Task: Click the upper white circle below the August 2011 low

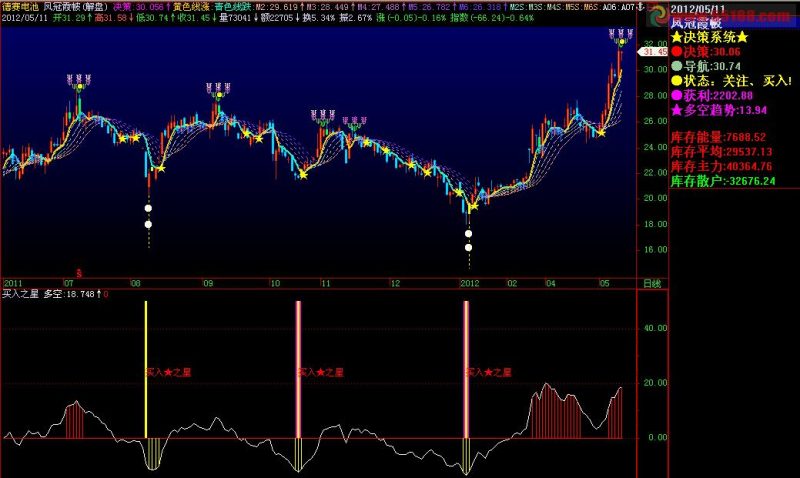Action: [x=148, y=208]
